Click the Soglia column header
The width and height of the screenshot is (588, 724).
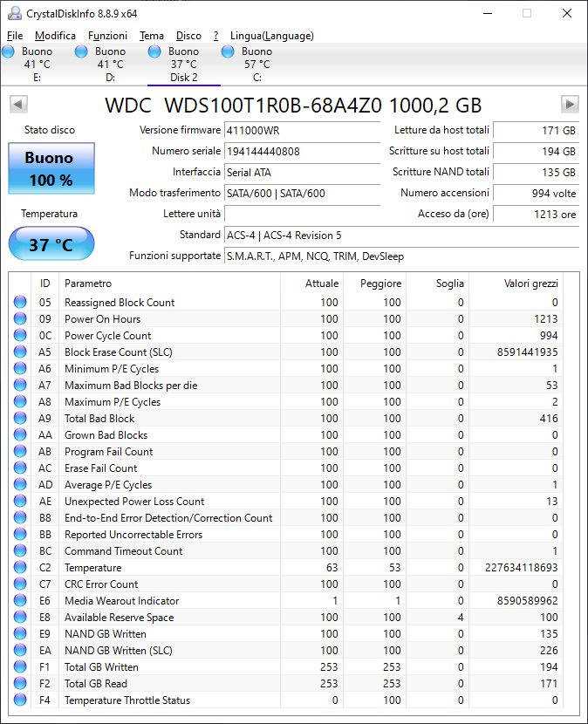(x=437, y=283)
